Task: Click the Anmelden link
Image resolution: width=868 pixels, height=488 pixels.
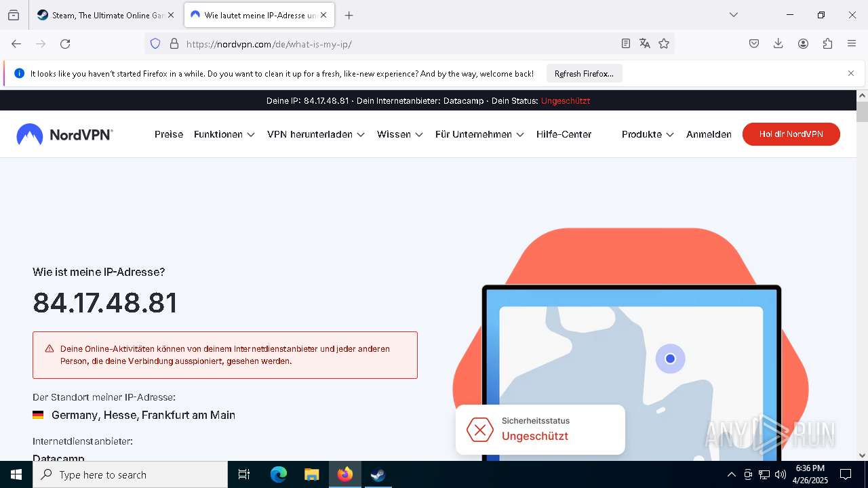Action: tap(709, 134)
